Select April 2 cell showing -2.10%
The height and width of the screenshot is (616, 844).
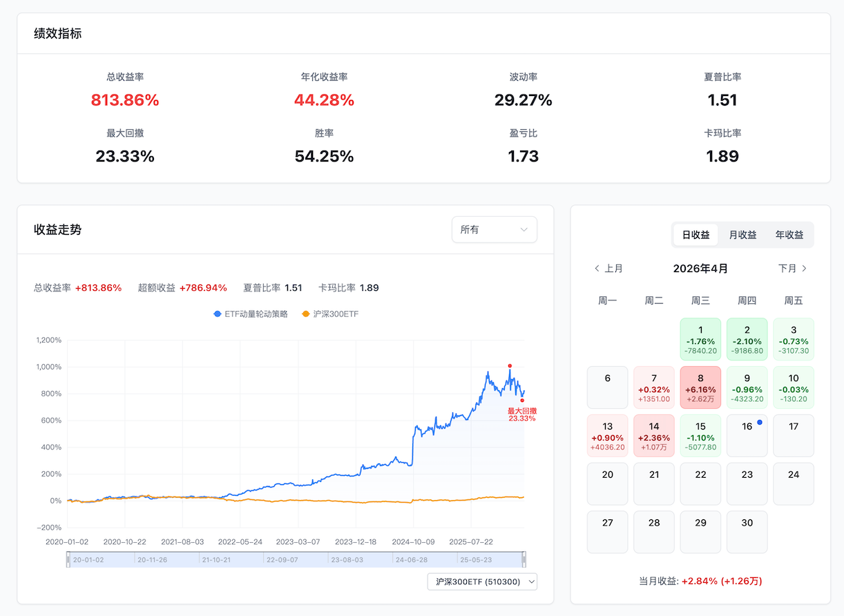click(x=747, y=339)
